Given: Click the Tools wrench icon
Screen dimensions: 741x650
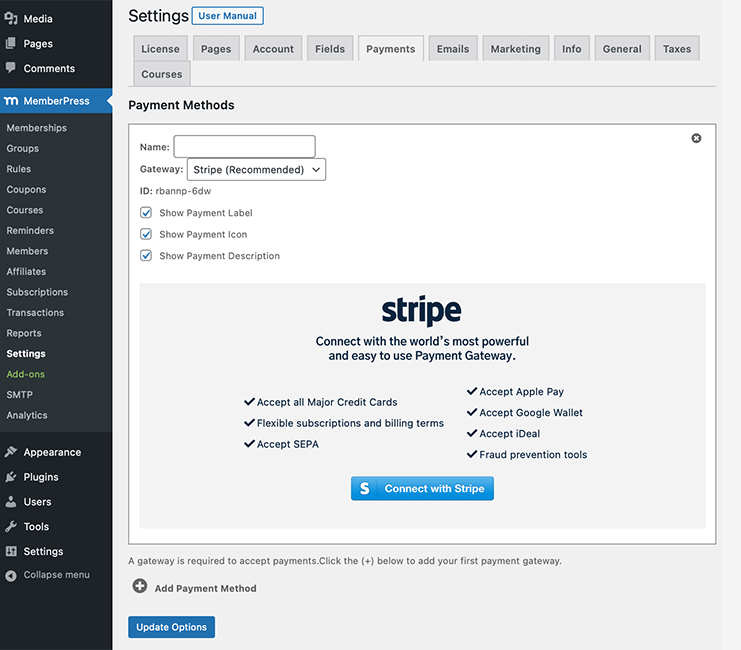Looking at the screenshot, I should click(11, 527).
